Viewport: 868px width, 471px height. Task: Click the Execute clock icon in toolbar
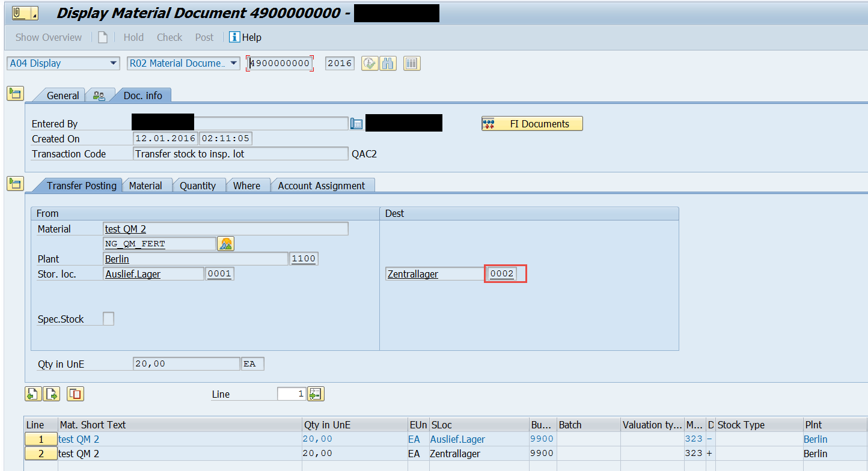pyautogui.click(x=370, y=63)
